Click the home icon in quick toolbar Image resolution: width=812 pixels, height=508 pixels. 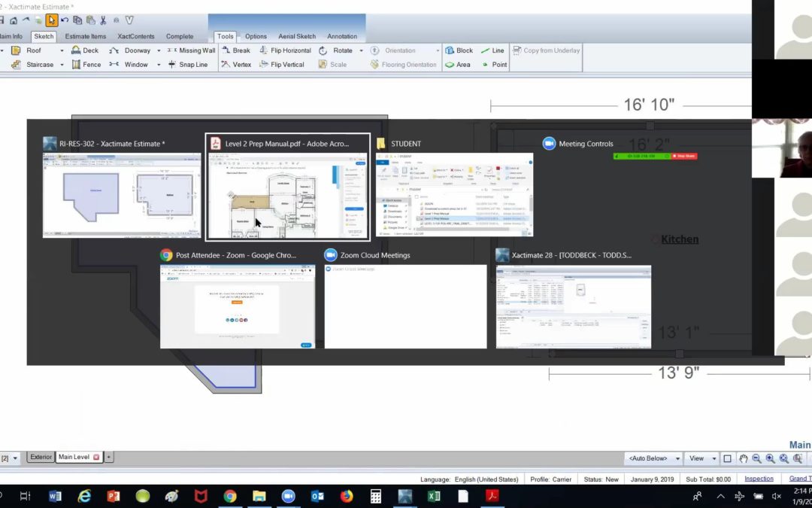tap(14, 21)
